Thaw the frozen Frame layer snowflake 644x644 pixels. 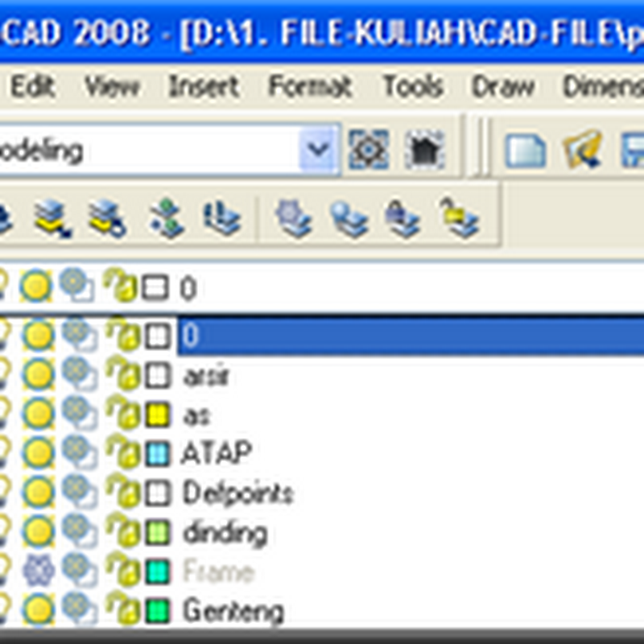click(x=36, y=572)
